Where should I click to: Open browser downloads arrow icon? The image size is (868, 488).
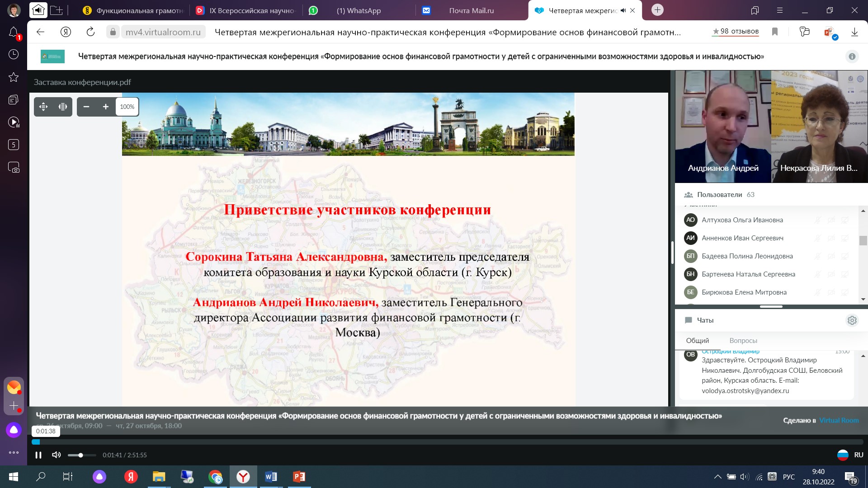pos(854,32)
